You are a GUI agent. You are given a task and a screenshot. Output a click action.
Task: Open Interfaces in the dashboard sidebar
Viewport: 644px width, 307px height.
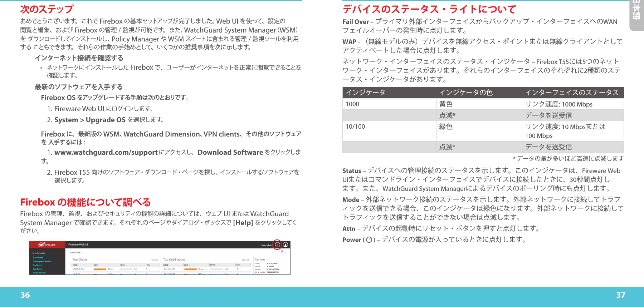click(x=37, y=269)
